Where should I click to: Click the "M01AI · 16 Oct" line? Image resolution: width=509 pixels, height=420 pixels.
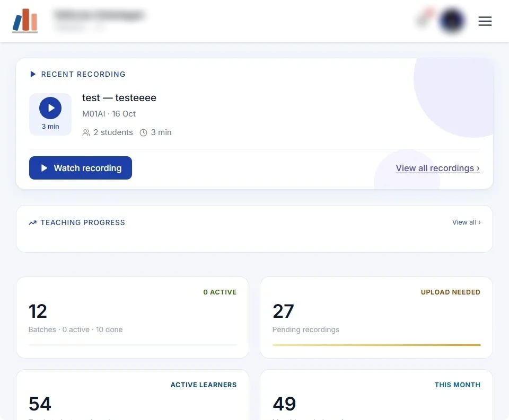109,114
